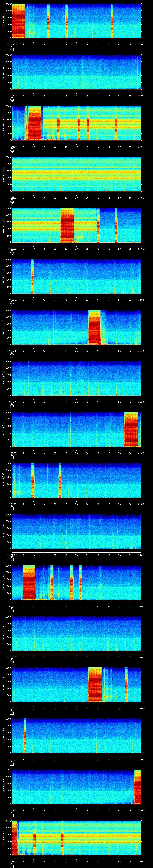Select the 23:00 end time label
This screenshot has height=868, width=153.
click(x=141, y=44)
